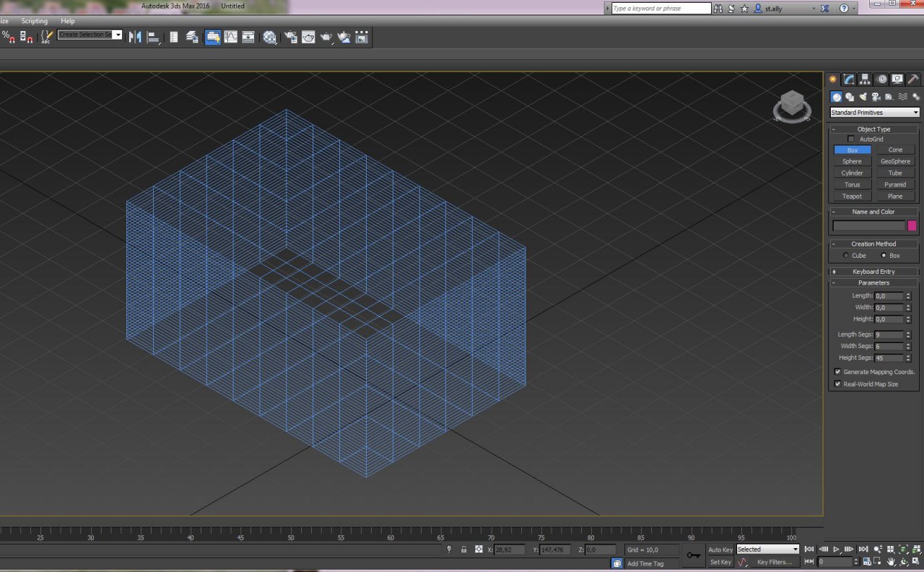Image resolution: width=924 pixels, height=572 pixels.
Task: Toggle the Selection Lock icon
Action: click(463, 550)
